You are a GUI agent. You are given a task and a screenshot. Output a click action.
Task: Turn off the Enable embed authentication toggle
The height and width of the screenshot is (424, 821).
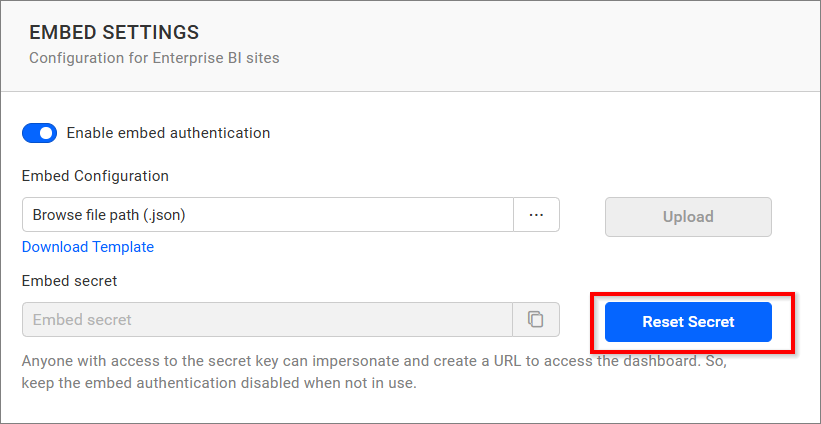39,133
